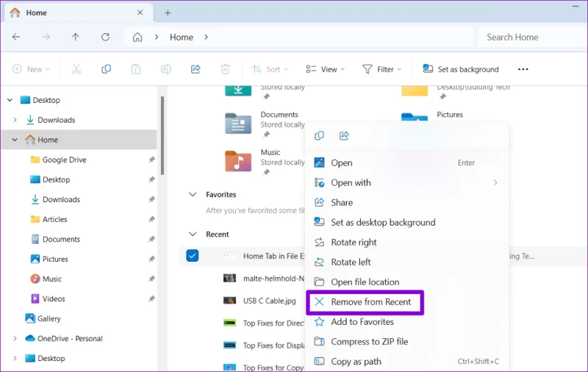Select Set as desktop background
The width and height of the screenshot is (588, 372).
pyautogui.click(x=407, y=222)
